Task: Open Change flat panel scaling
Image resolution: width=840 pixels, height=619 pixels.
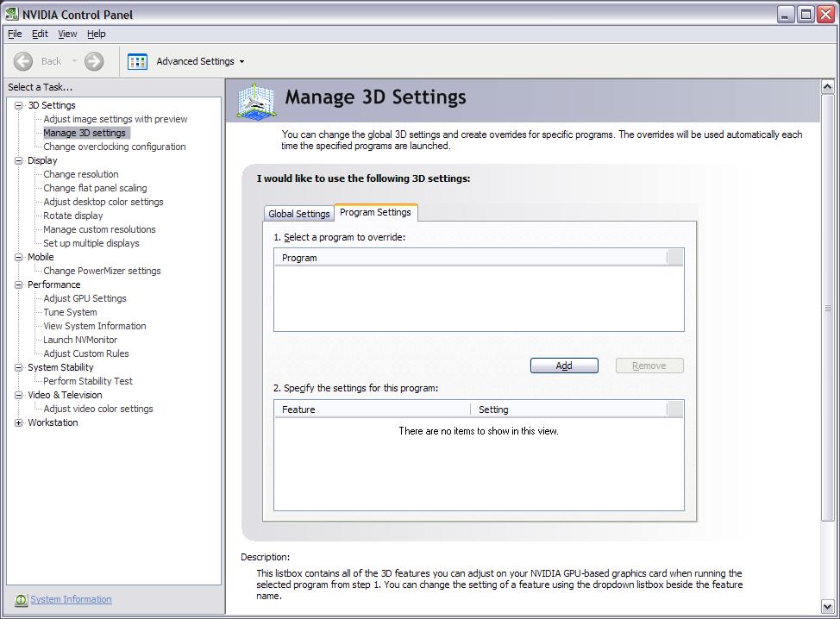Action: coord(95,188)
